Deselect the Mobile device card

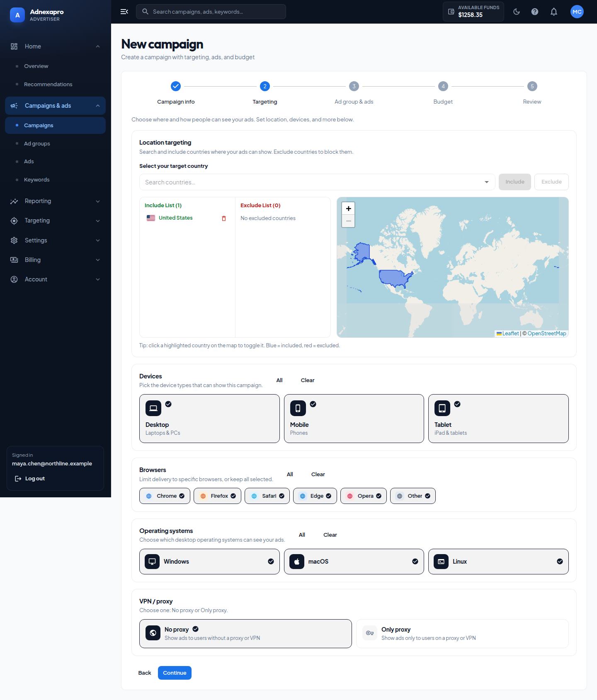point(354,419)
